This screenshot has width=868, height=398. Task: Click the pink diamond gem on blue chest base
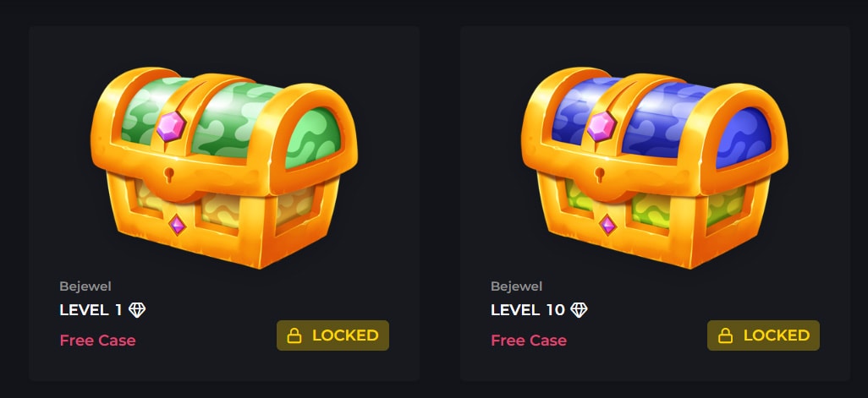(607, 225)
